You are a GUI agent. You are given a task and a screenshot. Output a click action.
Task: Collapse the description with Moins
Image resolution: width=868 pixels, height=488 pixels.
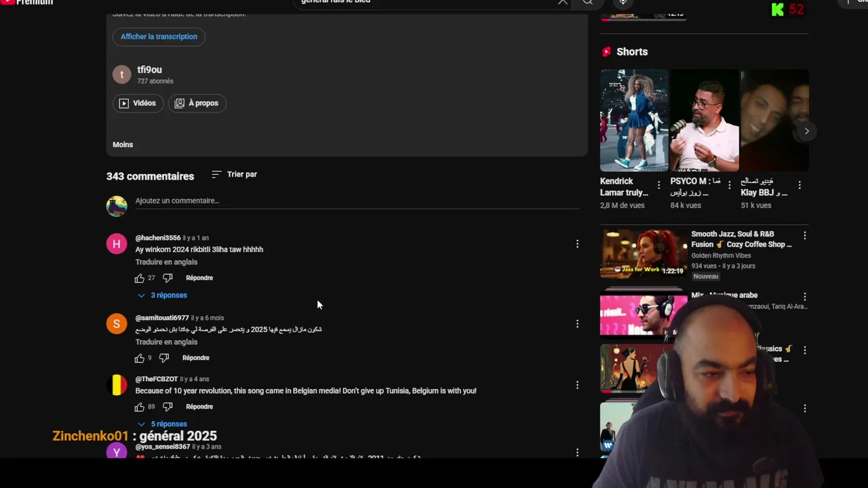click(123, 144)
